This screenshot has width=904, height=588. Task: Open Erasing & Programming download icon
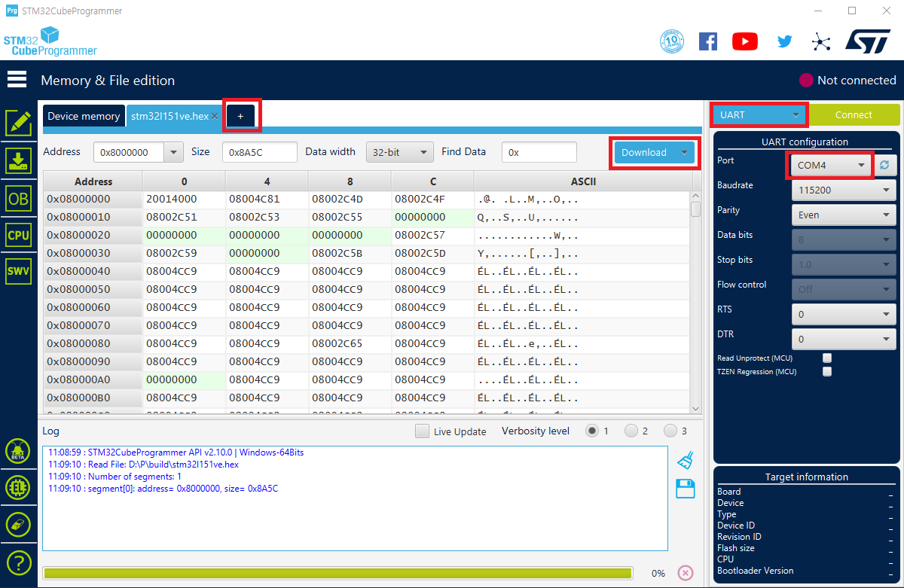[18, 160]
